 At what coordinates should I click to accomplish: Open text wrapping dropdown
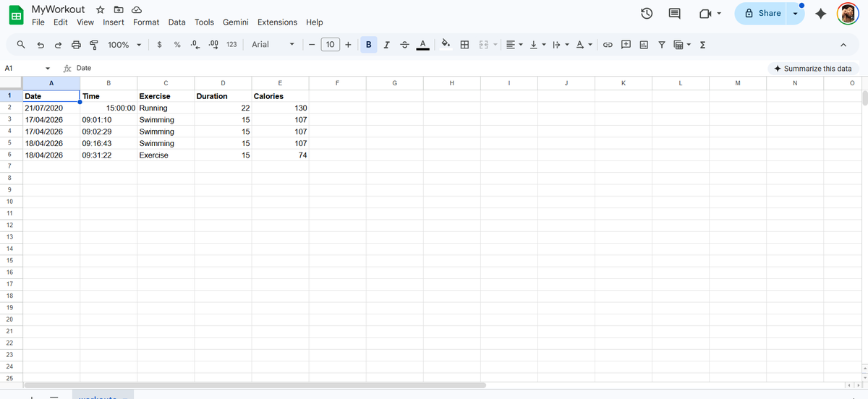[x=560, y=45]
